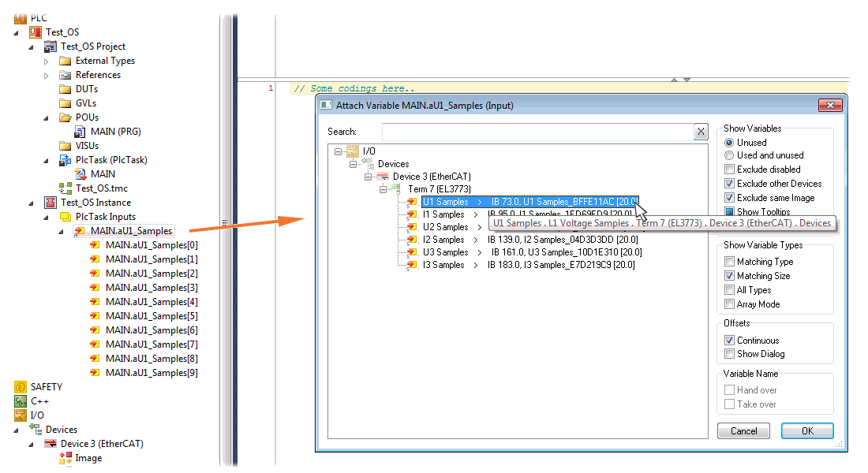Click the Image icon under Device 3
The height and width of the screenshot is (473, 868).
65,458
